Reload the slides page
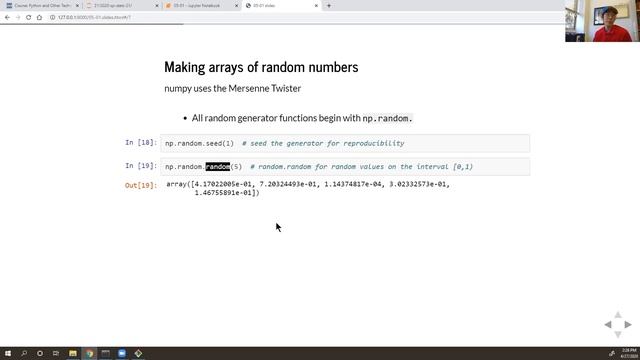The height and width of the screenshot is (360, 640). [x=29, y=18]
